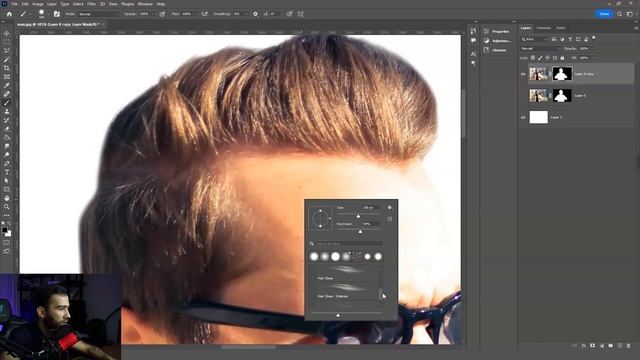Screen dimensions: 640x360
Task: Enable airbrush-style build-up icon
Action: (204, 14)
